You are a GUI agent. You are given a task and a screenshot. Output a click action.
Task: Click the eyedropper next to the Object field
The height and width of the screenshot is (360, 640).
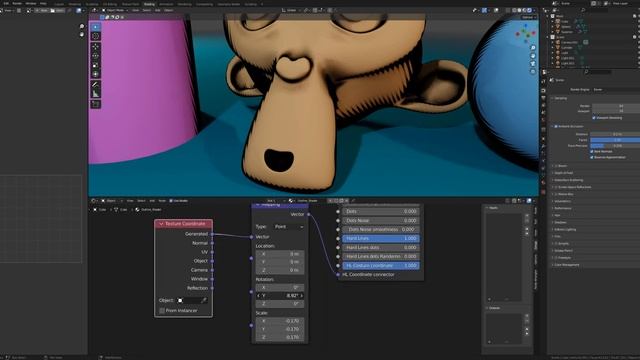coord(204,300)
